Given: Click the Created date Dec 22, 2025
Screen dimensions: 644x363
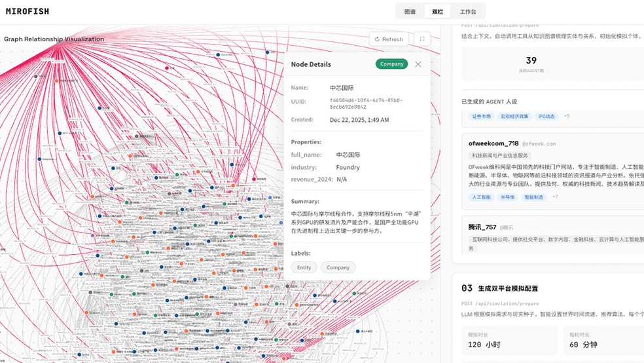Looking at the screenshot, I should [359, 120].
